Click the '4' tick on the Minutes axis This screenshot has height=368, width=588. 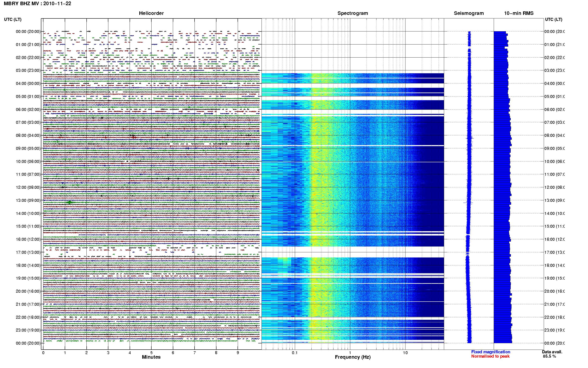pos(130,353)
